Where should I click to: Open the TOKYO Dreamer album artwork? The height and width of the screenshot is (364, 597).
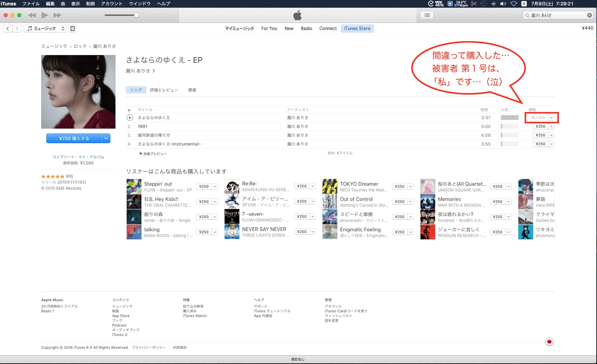(330, 186)
